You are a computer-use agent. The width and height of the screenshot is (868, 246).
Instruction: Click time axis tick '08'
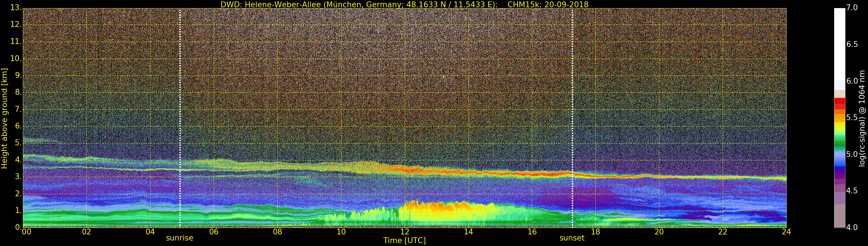tap(277, 232)
